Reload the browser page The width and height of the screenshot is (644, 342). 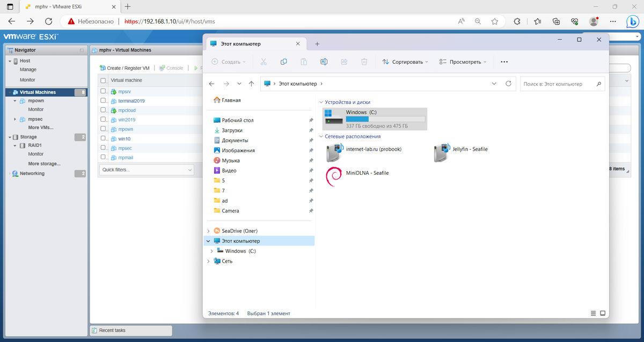(48, 21)
